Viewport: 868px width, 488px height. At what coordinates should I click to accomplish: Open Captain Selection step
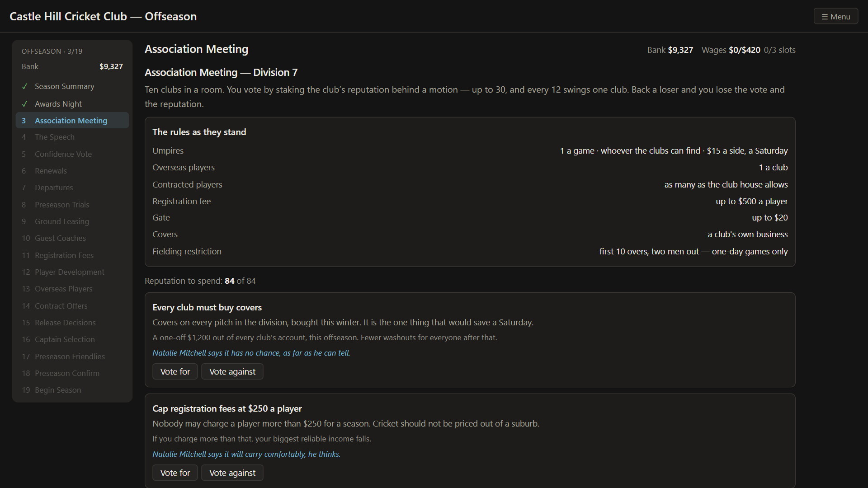pos(72,339)
